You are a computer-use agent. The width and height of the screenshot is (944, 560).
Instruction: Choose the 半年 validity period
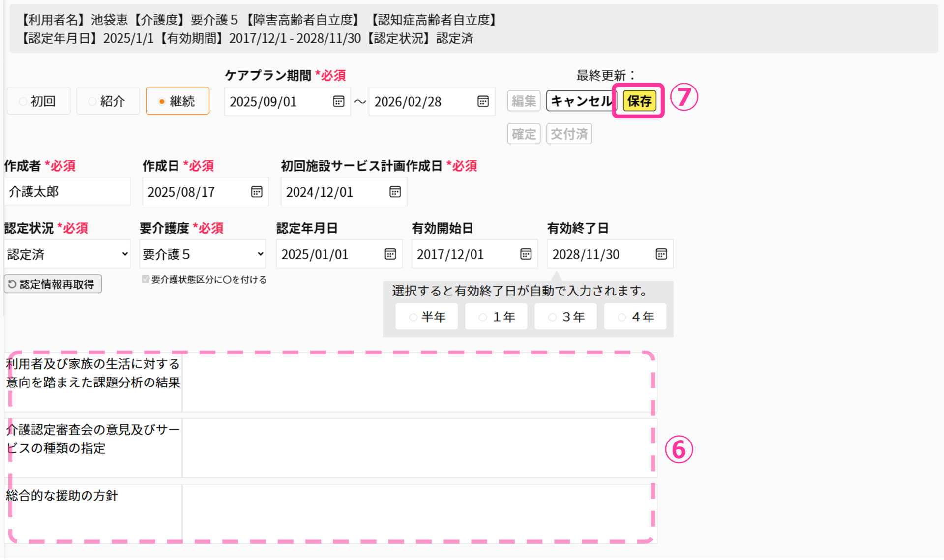point(426,317)
